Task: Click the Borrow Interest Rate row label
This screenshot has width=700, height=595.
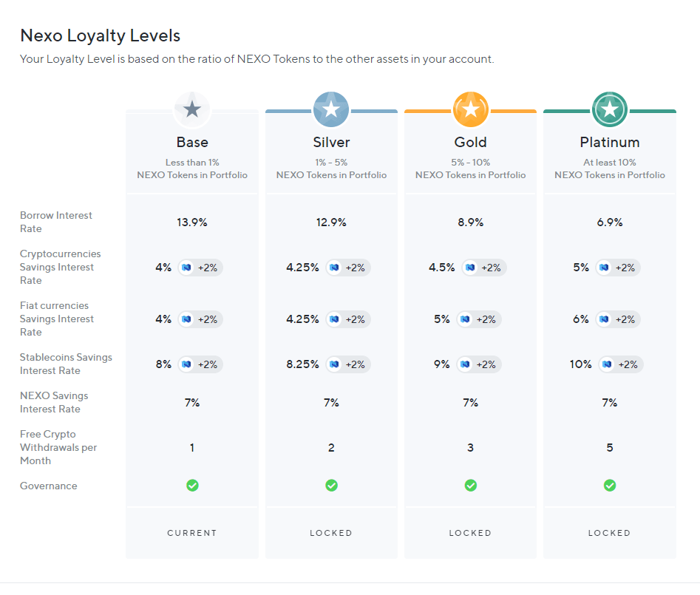Action: pyautogui.click(x=55, y=222)
